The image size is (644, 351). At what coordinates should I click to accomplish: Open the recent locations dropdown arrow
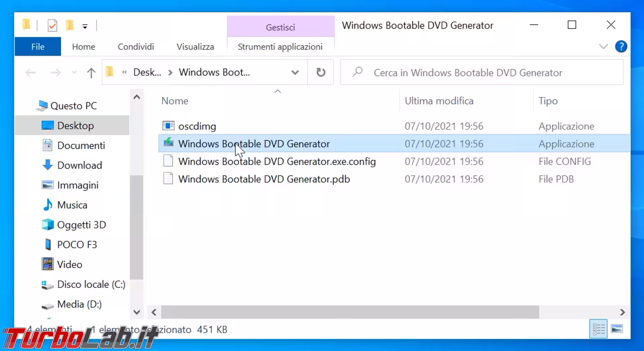point(74,72)
